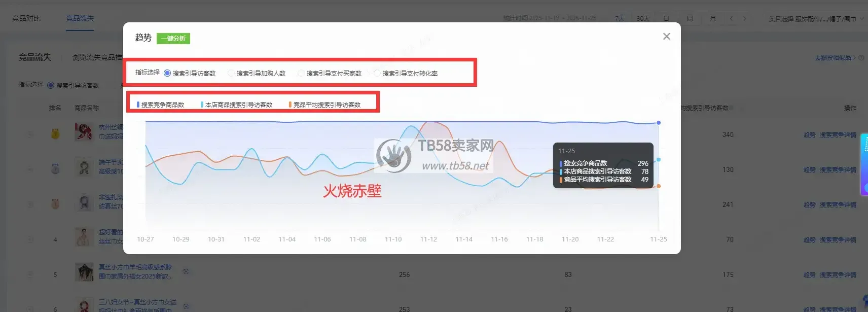This screenshot has width=868, height=312.
Task: Click the 商品名称 column header
Action: pos(87,108)
